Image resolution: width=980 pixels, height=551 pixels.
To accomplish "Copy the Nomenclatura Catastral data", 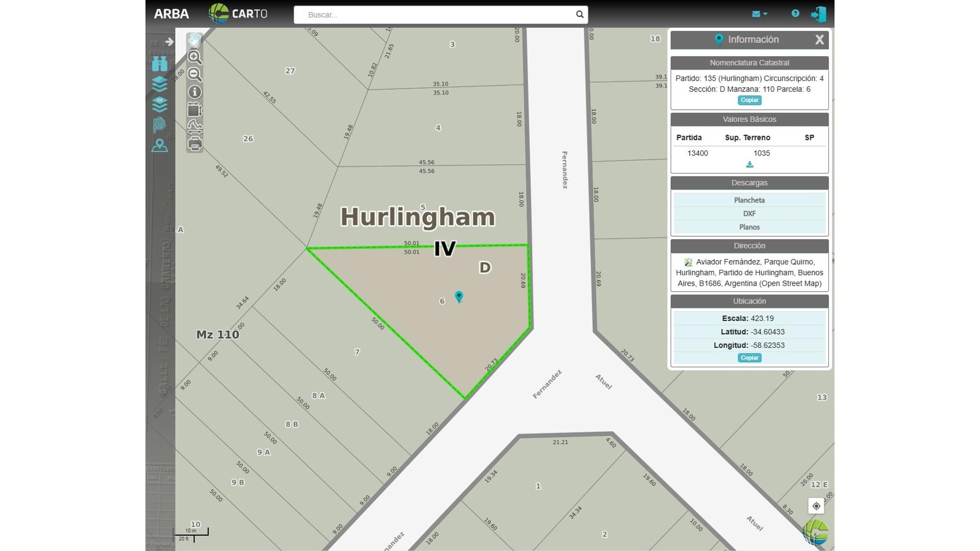I will (x=749, y=100).
